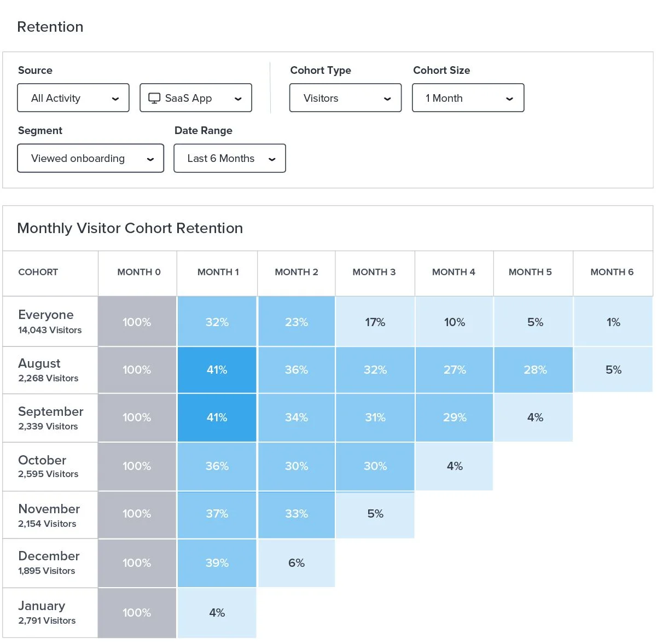This screenshot has width=657, height=644.
Task: Open the October cohort row label
Action: (42, 461)
